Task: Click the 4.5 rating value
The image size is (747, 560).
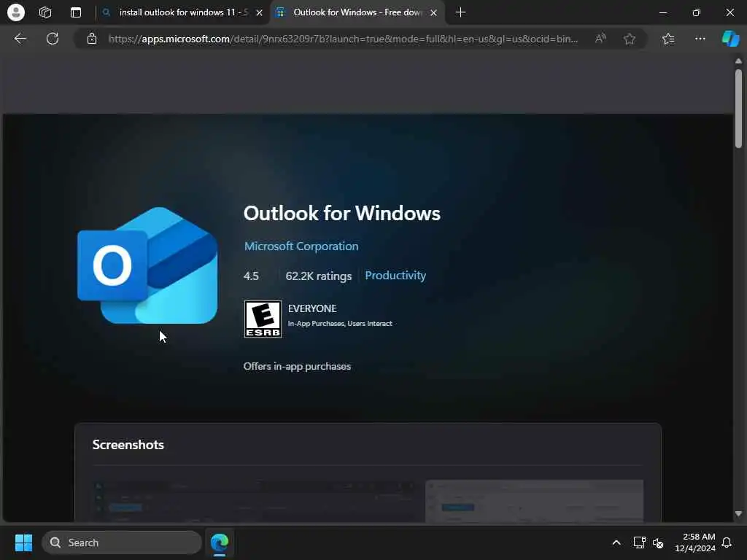Action: [251, 276]
